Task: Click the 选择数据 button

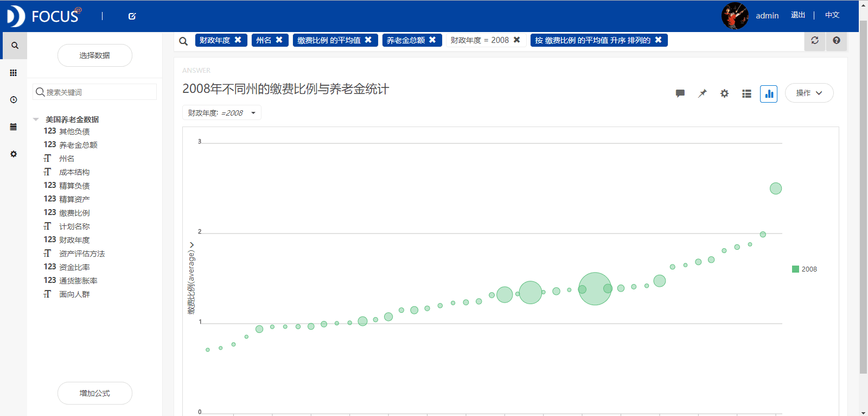Action: [x=95, y=55]
